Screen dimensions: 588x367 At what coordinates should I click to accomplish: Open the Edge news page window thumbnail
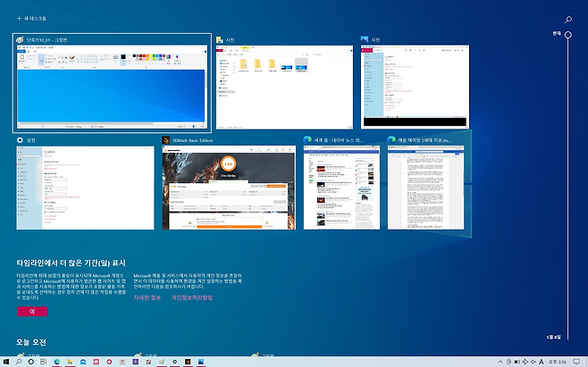pos(340,187)
